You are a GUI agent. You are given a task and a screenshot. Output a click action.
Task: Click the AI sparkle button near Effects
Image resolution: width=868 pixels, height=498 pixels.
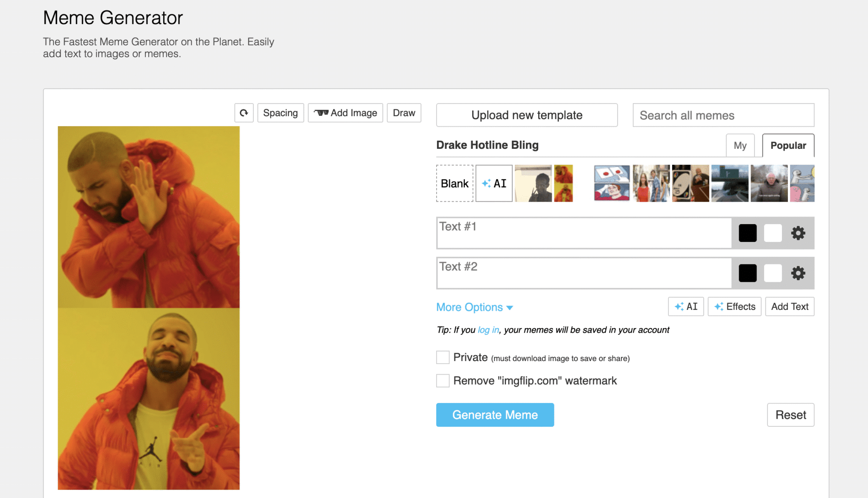685,306
